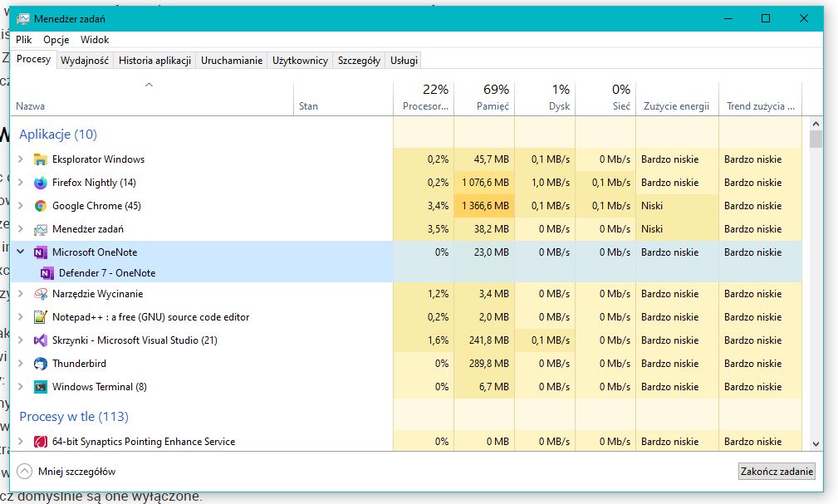Expand the Google Chrome process group
The height and width of the screenshot is (504, 838).
pos(21,206)
